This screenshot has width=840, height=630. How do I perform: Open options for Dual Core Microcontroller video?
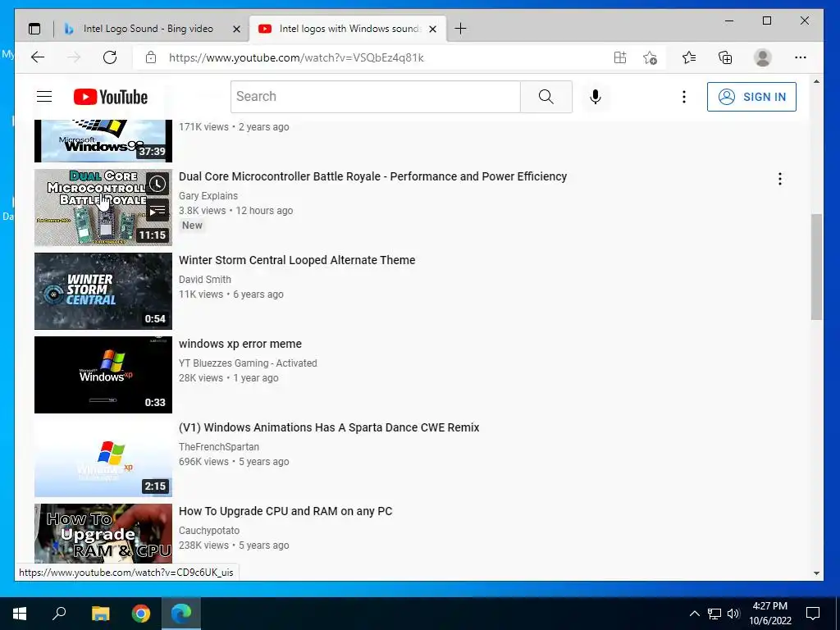pos(780,179)
